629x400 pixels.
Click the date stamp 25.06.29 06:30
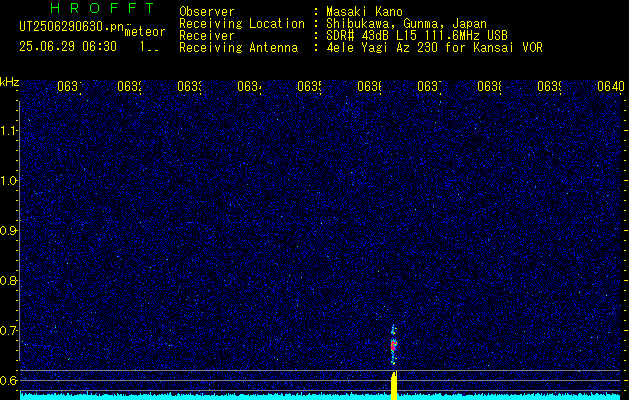coord(68,47)
